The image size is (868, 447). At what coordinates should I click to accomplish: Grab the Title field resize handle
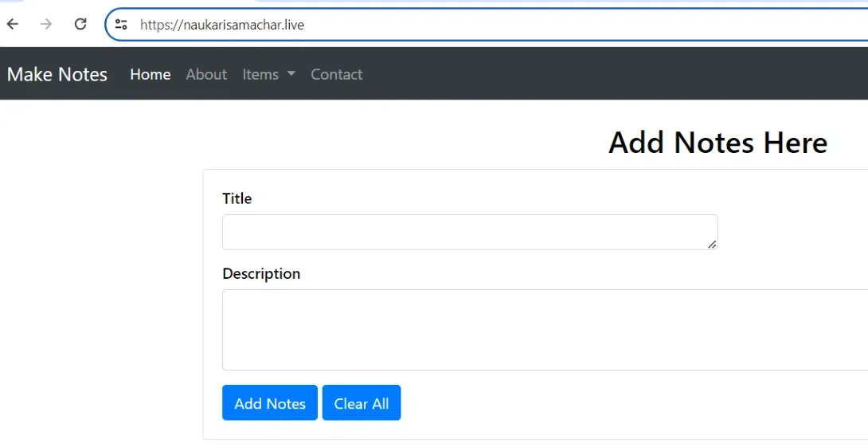[713, 245]
